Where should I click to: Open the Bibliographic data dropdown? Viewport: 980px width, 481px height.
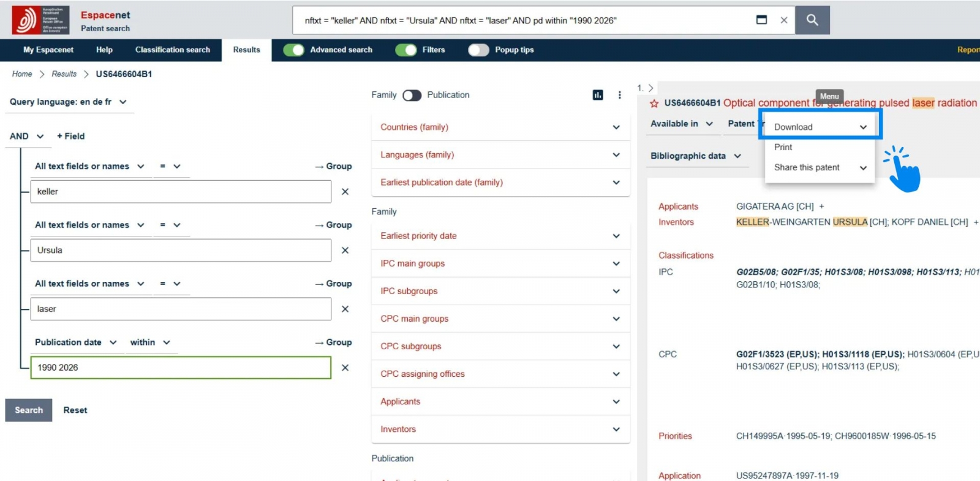[695, 156]
